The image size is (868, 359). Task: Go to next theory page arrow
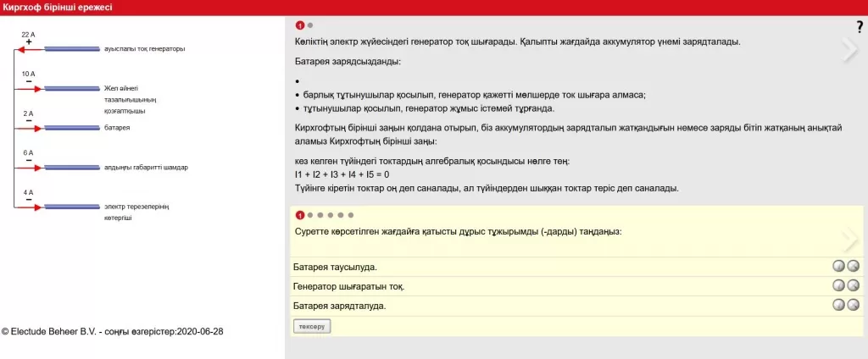(849, 51)
